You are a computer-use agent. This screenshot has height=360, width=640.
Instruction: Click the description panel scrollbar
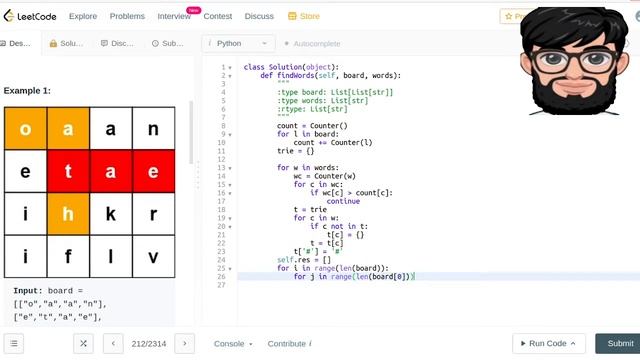coord(191,132)
